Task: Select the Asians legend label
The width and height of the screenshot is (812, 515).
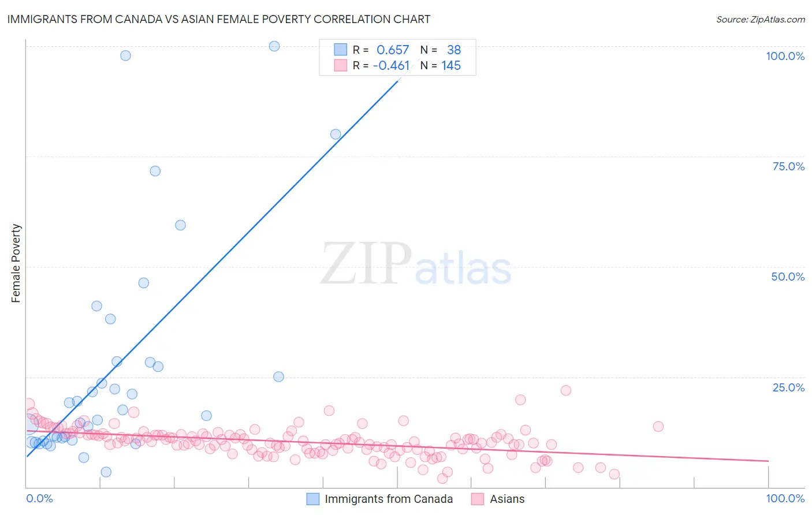Action: (x=508, y=499)
